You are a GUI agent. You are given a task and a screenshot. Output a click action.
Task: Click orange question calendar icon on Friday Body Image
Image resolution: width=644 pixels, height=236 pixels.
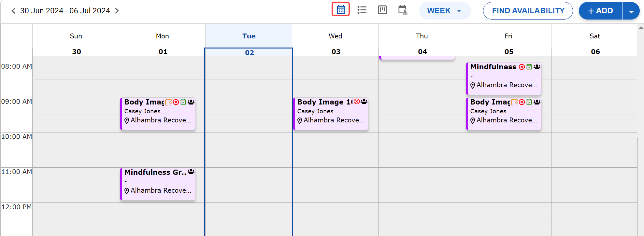click(x=515, y=102)
